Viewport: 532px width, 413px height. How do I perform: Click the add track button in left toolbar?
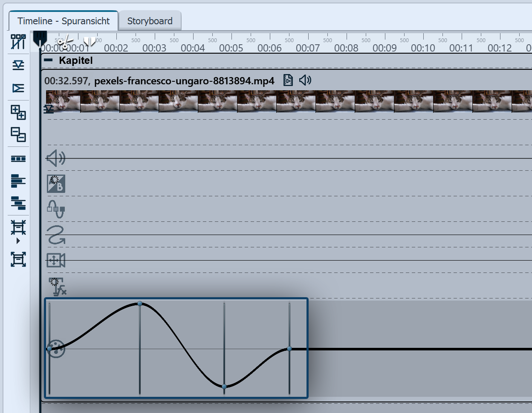click(x=18, y=112)
